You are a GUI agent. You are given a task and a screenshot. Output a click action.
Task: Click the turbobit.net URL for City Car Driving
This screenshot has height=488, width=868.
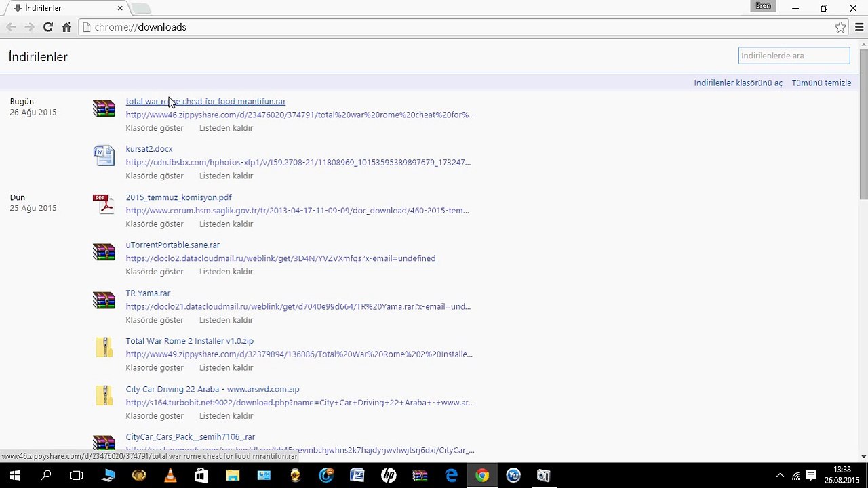click(x=300, y=403)
